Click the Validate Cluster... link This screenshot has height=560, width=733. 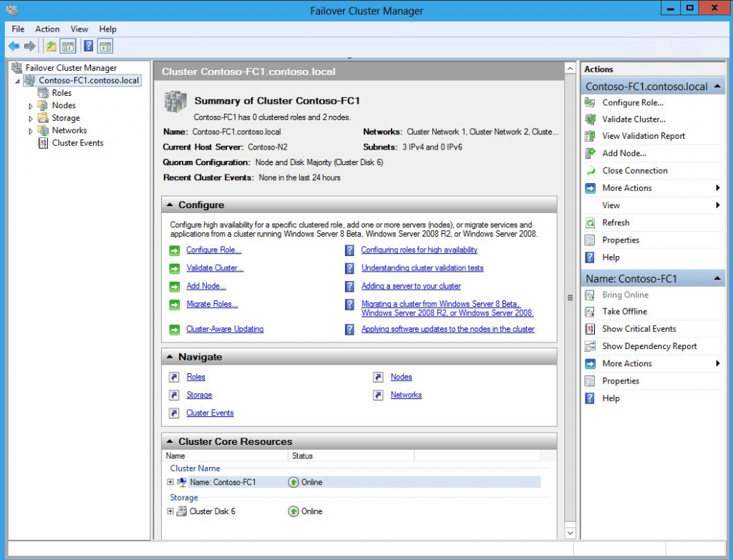click(x=215, y=268)
